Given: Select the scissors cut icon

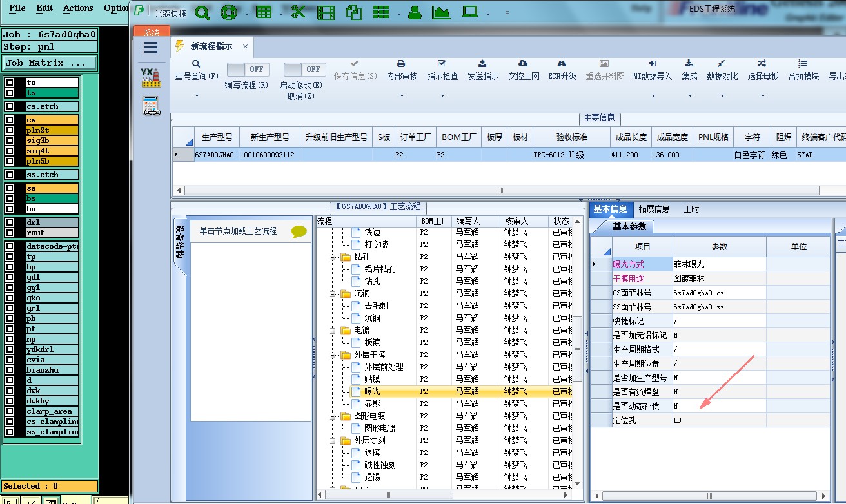Looking at the screenshot, I should coord(298,12).
